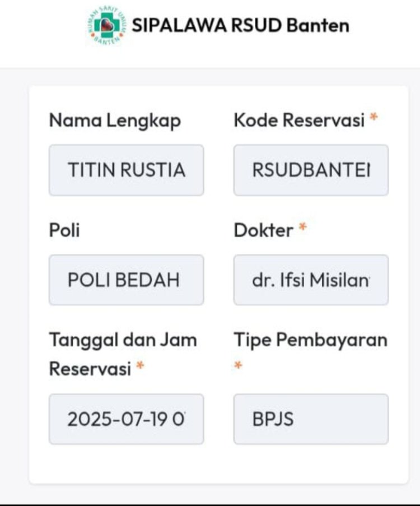Click the SIPALAWA RSUD Banten header title
This screenshot has width=420, height=506.
[x=240, y=26]
